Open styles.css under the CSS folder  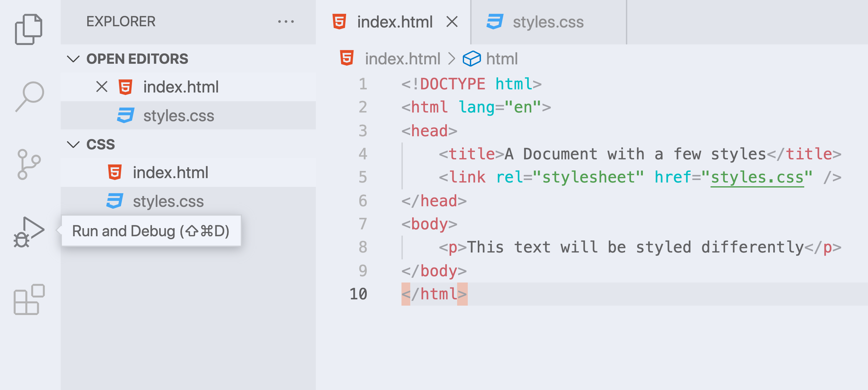168,201
